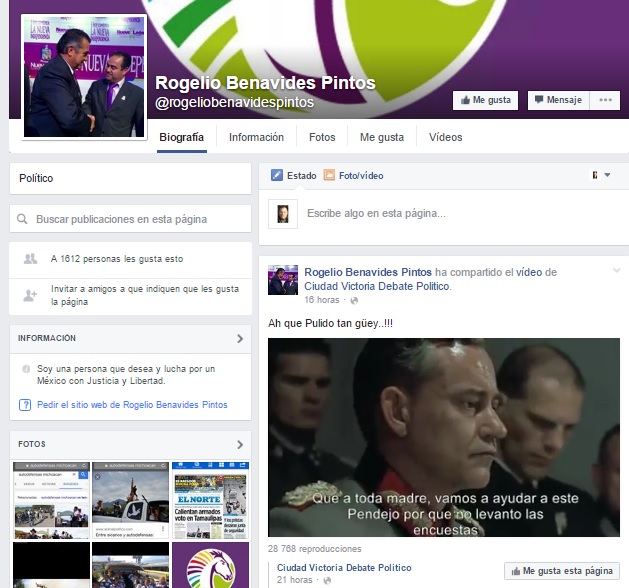Open Ciudad Victoria Debate Politico link in post header
629x588 pixels.
click(385, 286)
